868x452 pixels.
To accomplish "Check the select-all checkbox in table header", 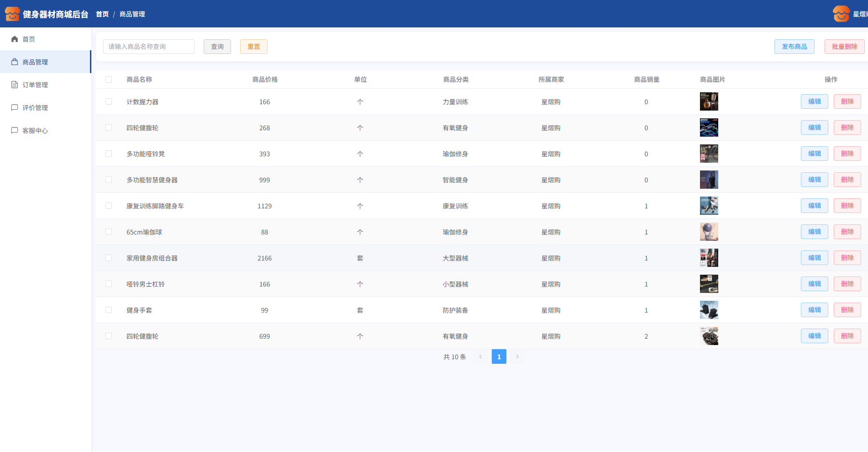I will click(x=109, y=80).
